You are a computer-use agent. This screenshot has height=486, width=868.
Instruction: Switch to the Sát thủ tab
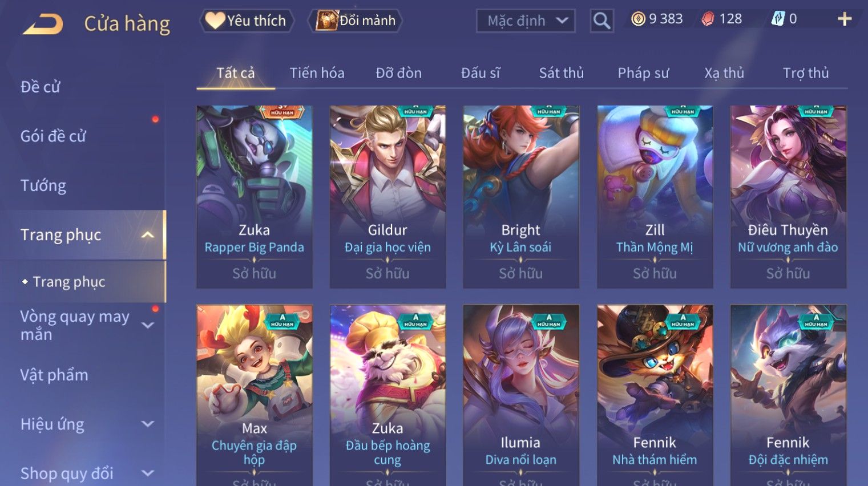(562, 73)
